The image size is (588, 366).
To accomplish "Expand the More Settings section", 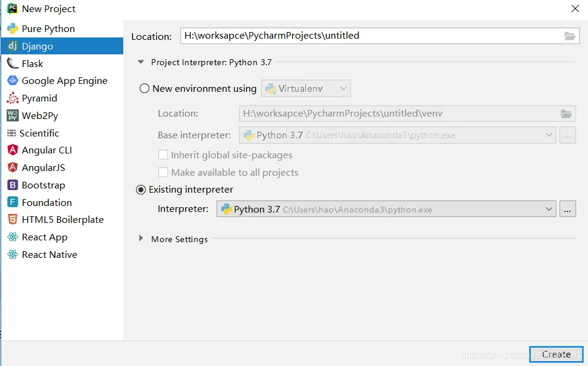I will pyautogui.click(x=141, y=238).
